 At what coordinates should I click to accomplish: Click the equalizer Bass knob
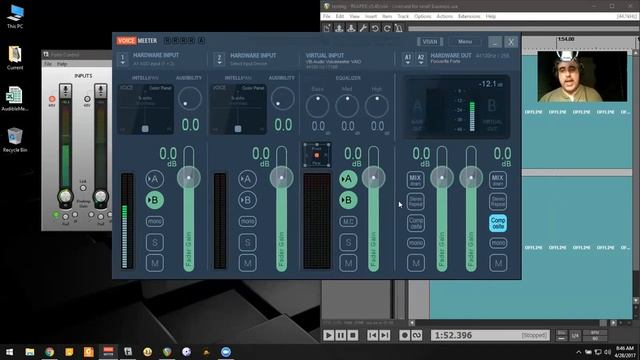click(x=317, y=106)
